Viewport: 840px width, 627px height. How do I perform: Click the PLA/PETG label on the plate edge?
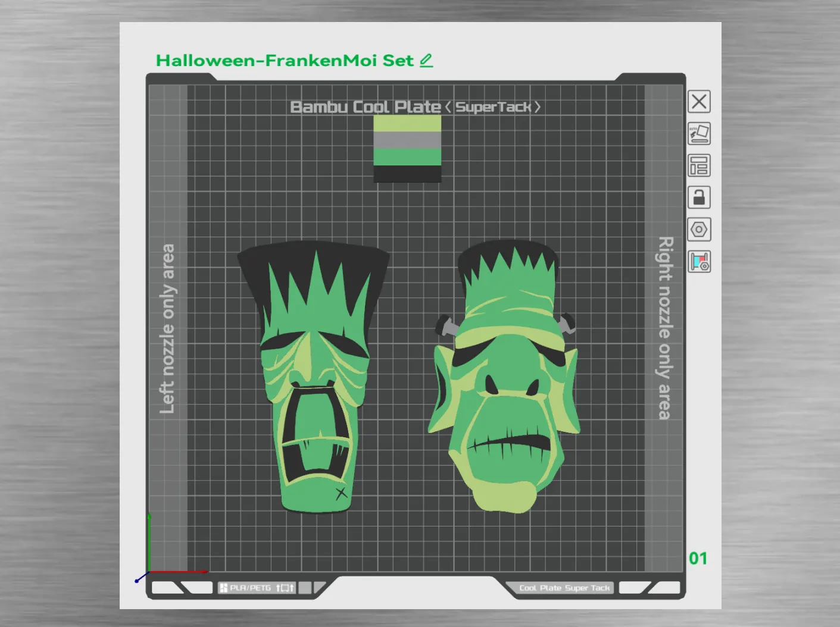pyautogui.click(x=251, y=588)
